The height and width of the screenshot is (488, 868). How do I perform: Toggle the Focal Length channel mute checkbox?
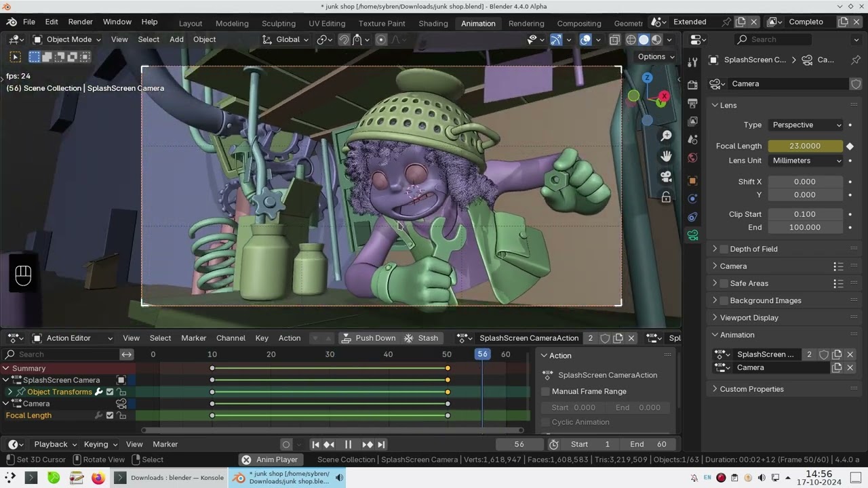110,415
